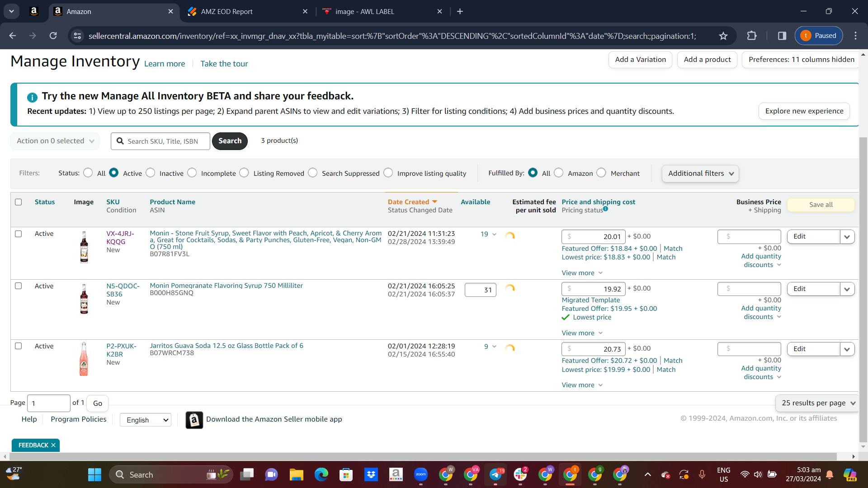868x488 pixels.
Task: Select the Listing Removed status filter
Action: (x=244, y=173)
